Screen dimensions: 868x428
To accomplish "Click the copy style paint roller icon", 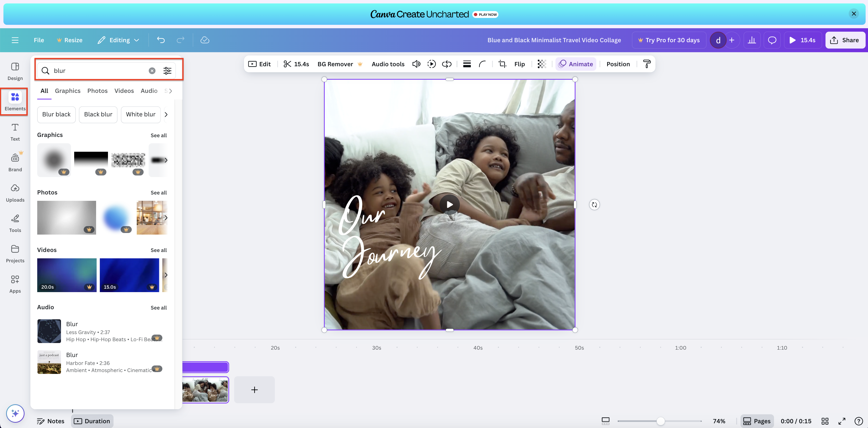I will click(x=647, y=64).
